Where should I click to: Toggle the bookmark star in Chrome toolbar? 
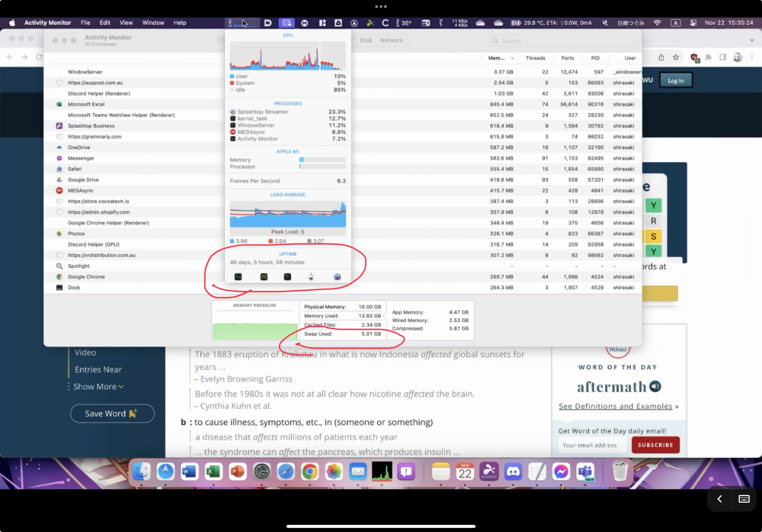click(x=676, y=58)
